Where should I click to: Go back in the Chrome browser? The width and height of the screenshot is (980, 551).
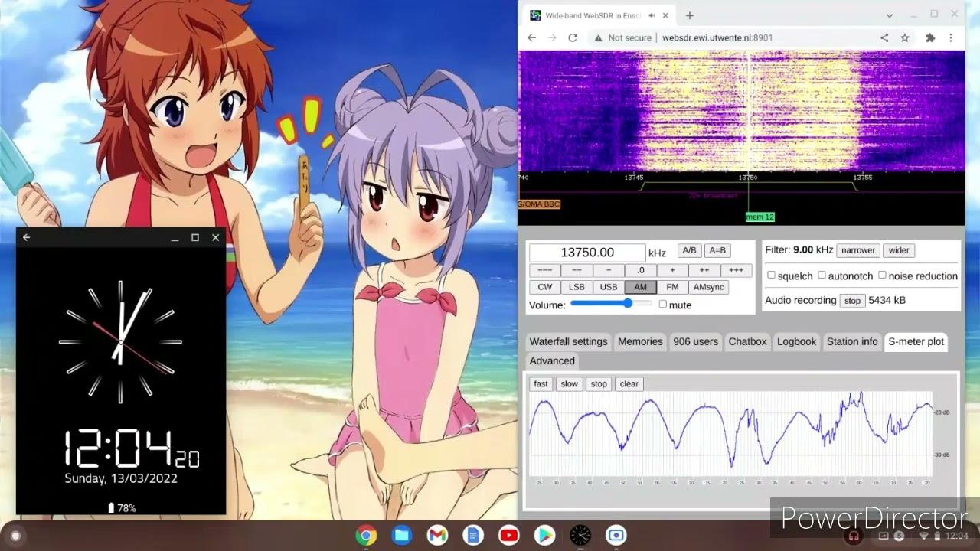coord(532,37)
